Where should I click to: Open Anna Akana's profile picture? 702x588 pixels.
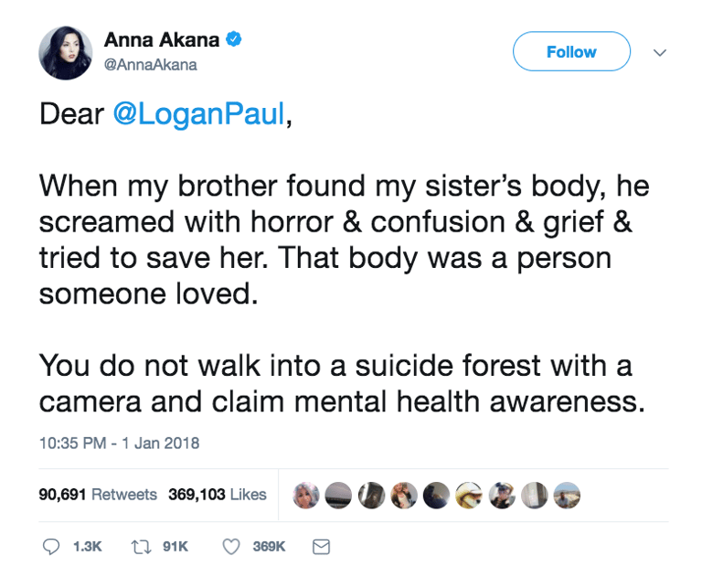(x=65, y=53)
